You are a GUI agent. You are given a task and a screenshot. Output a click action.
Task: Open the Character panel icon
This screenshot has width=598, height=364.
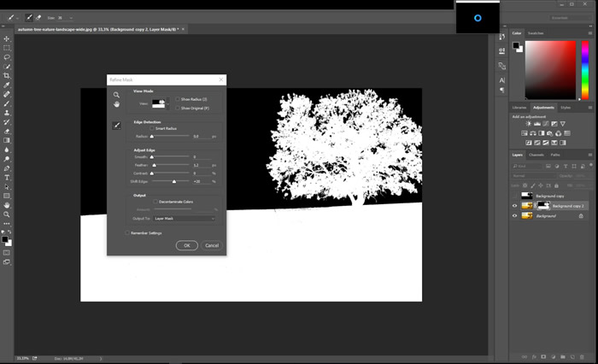502,80
